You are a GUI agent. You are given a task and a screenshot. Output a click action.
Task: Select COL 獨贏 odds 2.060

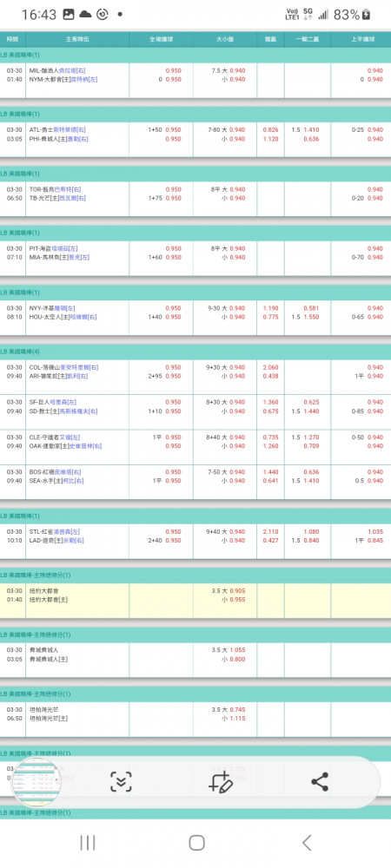pos(270,367)
